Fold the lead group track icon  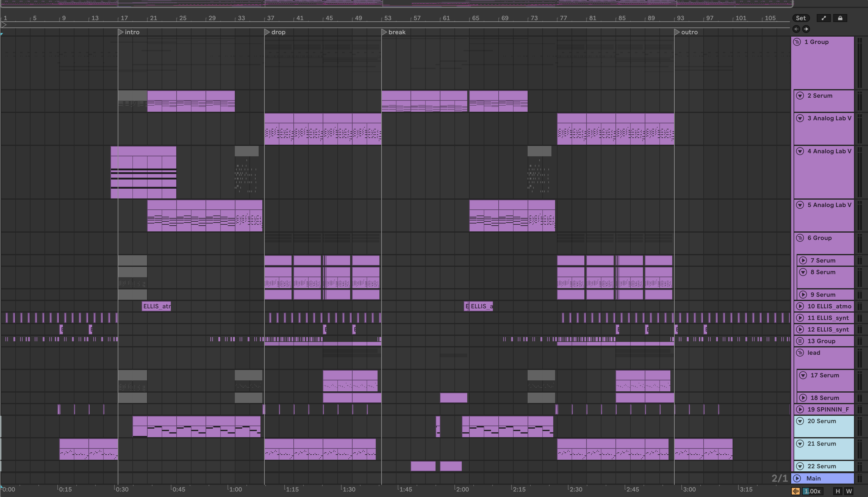click(x=800, y=353)
